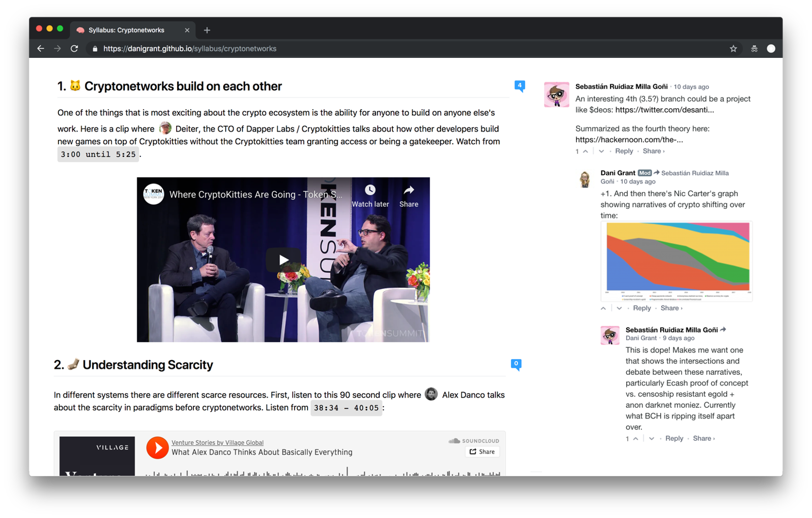Screen dimensions: 812x518
Task: Click the 38:34 – 40:05 timestamp
Action: click(346, 408)
